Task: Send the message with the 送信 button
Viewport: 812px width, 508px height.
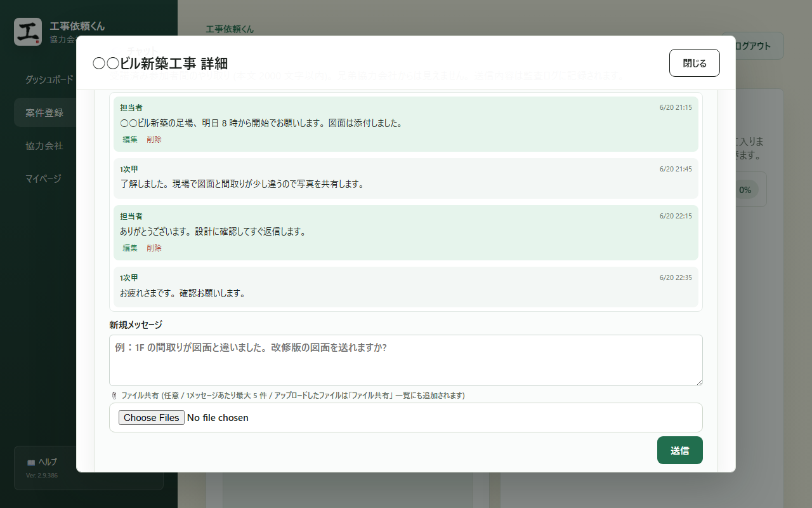Action: click(x=679, y=450)
